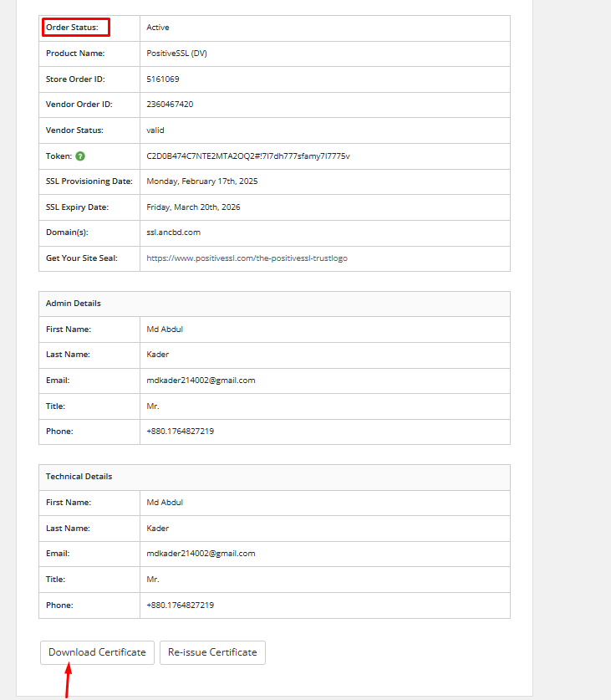Select the Token string value
Screen dimensions: 611x700
pyautogui.click(x=247, y=156)
